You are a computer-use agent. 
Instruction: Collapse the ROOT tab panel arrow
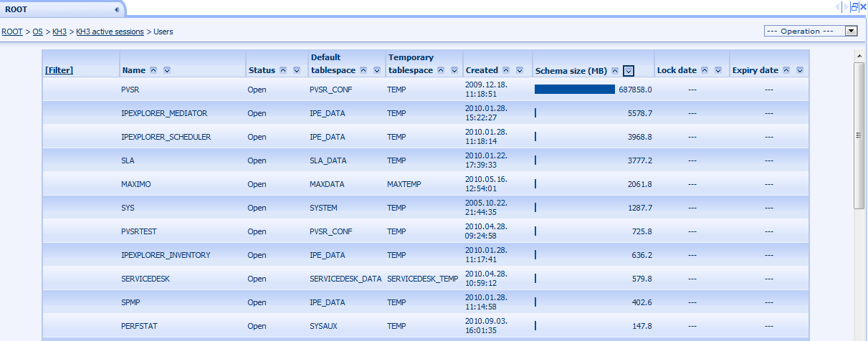click(116, 9)
